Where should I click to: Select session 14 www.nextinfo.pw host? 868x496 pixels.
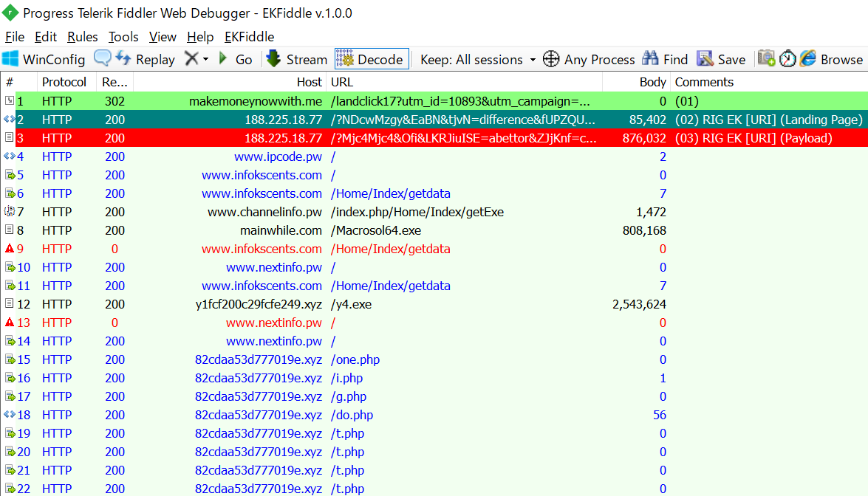273,341
